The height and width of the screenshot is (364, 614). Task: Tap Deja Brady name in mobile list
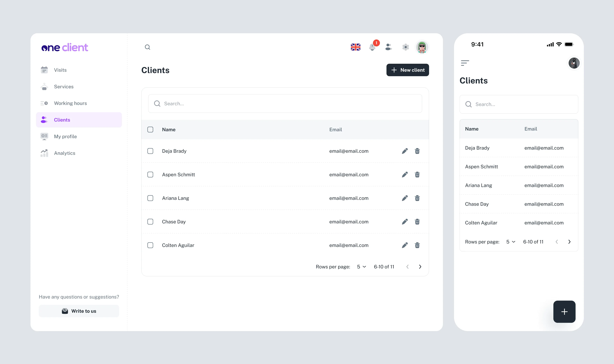[x=477, y=148]
